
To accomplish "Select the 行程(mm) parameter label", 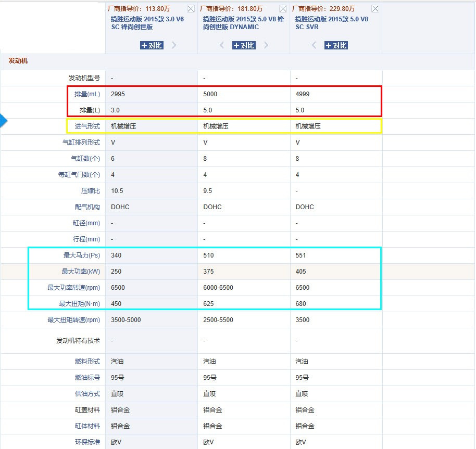I will (x=86, y=239).
